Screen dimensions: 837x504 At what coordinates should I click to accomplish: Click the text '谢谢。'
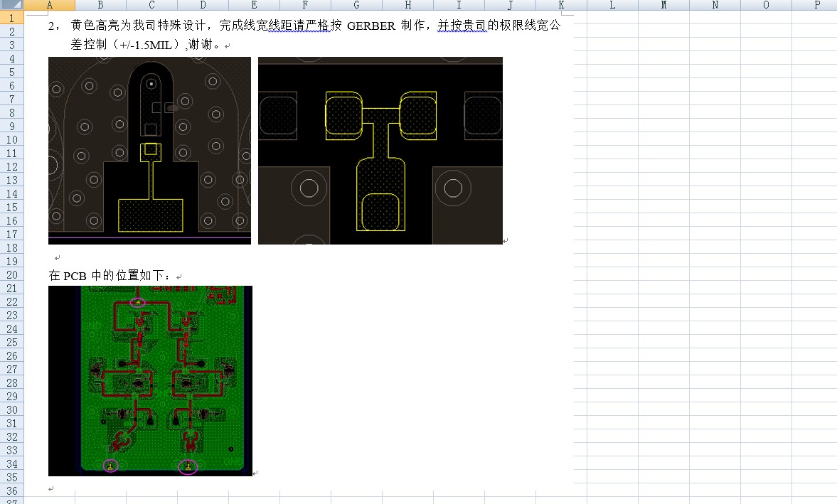point(204,44)
